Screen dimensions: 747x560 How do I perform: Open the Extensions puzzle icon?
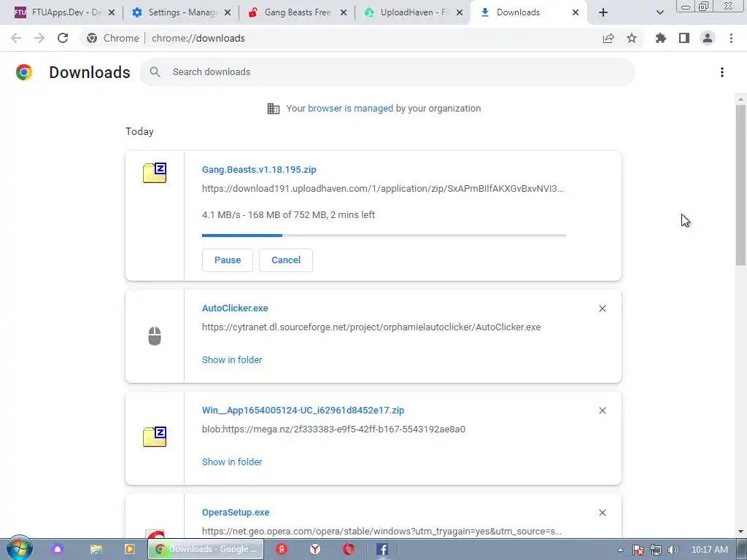point(661,38)
